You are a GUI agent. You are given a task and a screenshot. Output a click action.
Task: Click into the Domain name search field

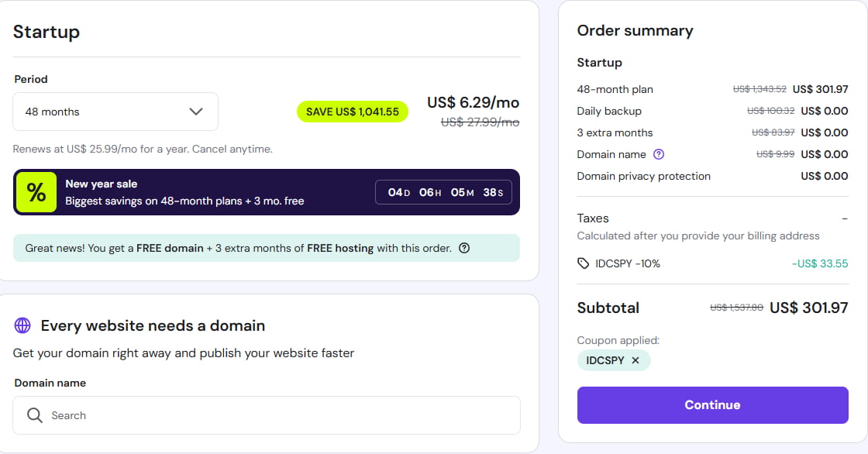279,415
